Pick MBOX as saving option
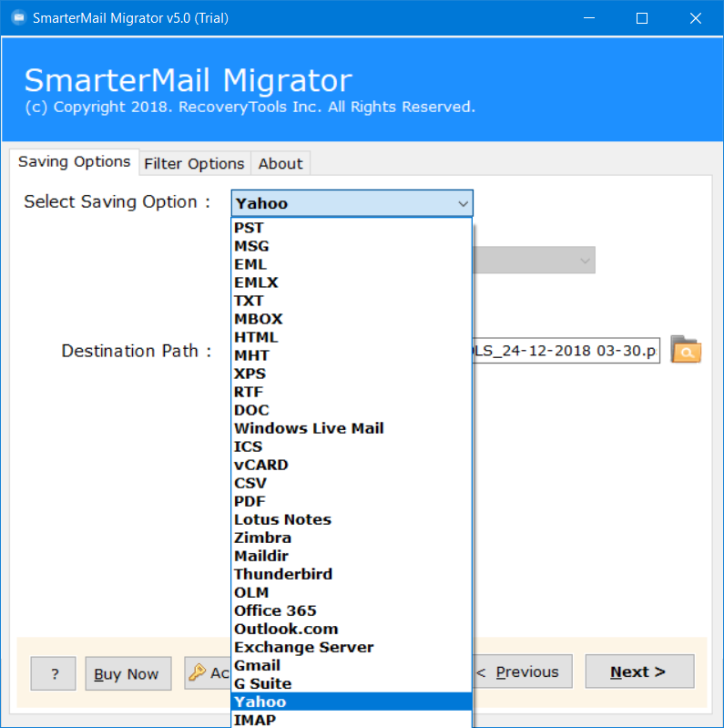The image size is (724, 728). 352,319
